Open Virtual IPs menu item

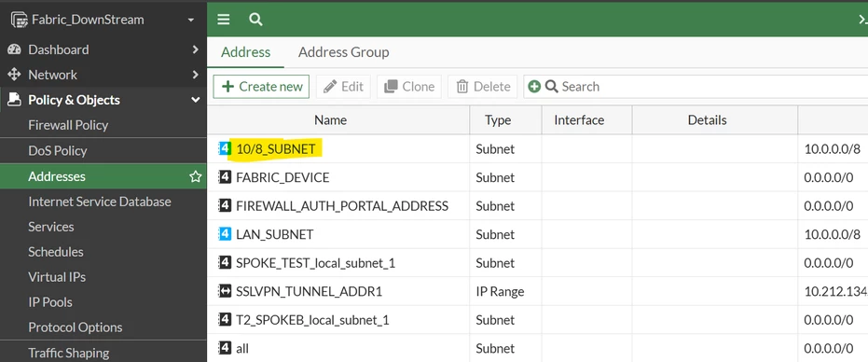(57, 276)
